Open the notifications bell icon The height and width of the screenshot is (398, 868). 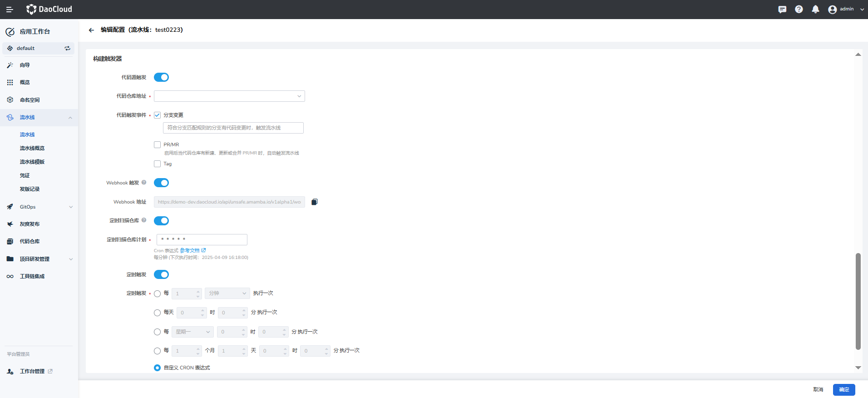(x=815, y=10)
